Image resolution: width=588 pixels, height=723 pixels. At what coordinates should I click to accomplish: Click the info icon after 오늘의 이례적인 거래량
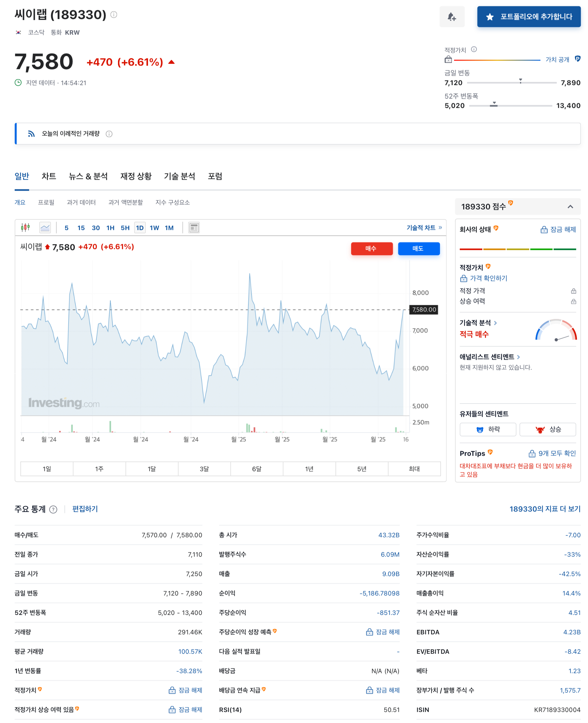[109, 134]
